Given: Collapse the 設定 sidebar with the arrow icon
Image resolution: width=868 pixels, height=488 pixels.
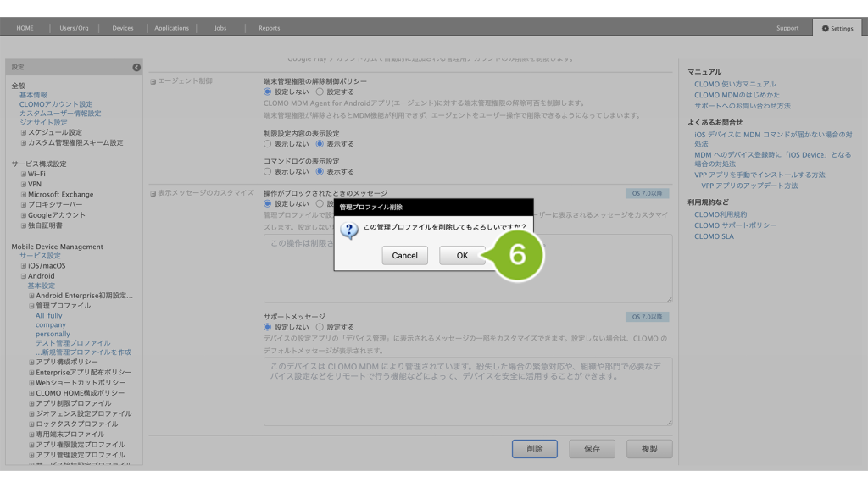Looking at the screenshot, I should click(x=136, y=67).
